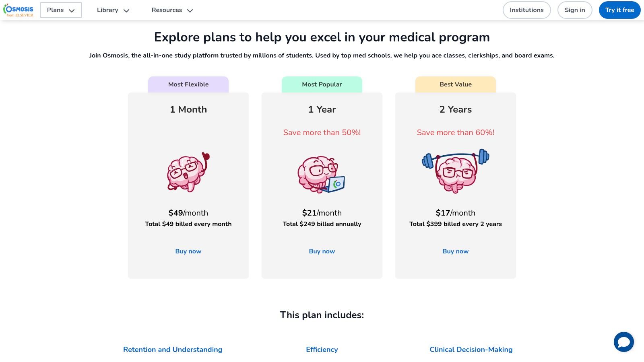Click the Most Popular green badge
This screenshot has height=362, width=644.
tap(322, 84)
